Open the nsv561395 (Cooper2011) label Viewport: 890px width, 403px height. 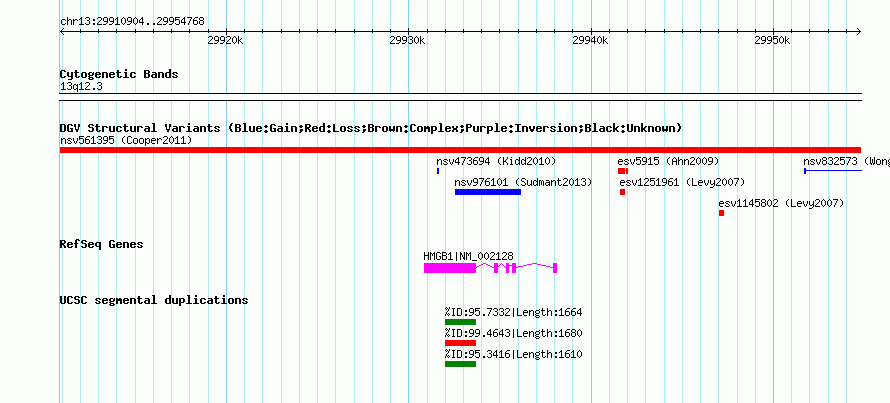pos(126,140)
